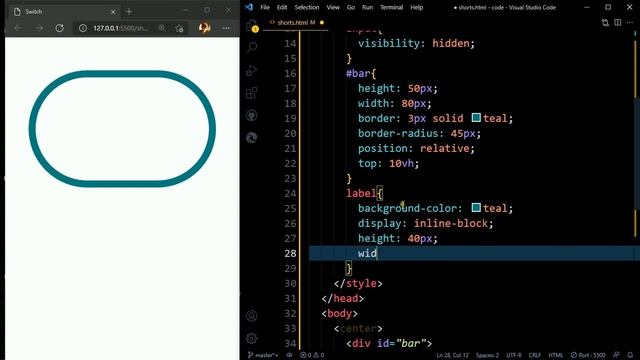Select the shorts.html editor tab

tap(296, 22)
